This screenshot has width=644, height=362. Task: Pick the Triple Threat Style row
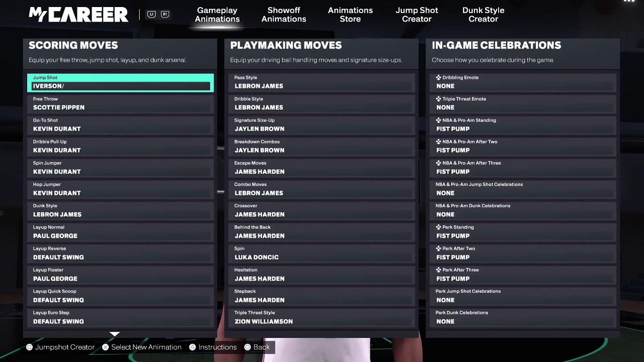[x=322, y=317]
